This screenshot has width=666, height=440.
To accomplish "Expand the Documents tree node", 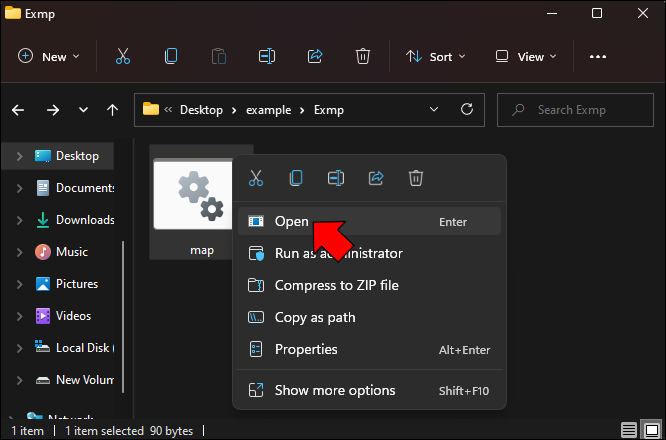I will [20, 188].
